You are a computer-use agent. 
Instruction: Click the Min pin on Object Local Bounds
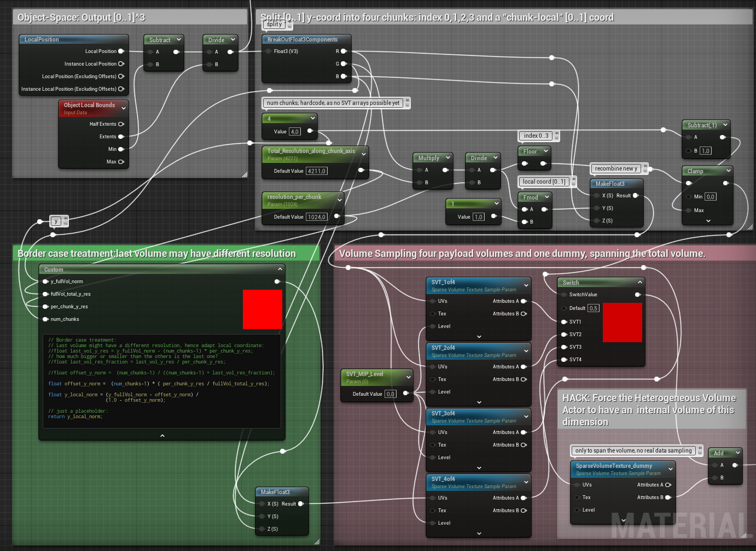pos(121,149)
